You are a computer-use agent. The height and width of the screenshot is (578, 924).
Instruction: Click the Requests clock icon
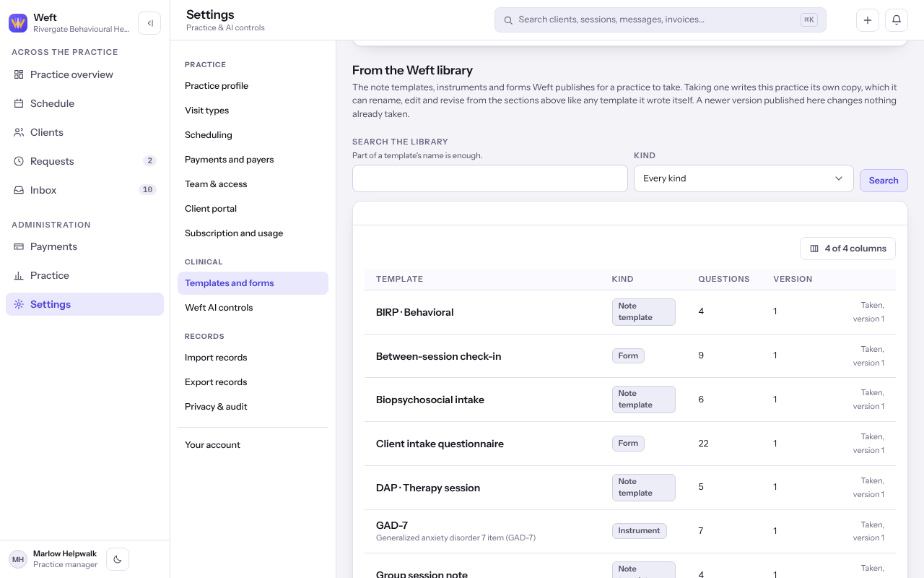(x=19, y=161)
